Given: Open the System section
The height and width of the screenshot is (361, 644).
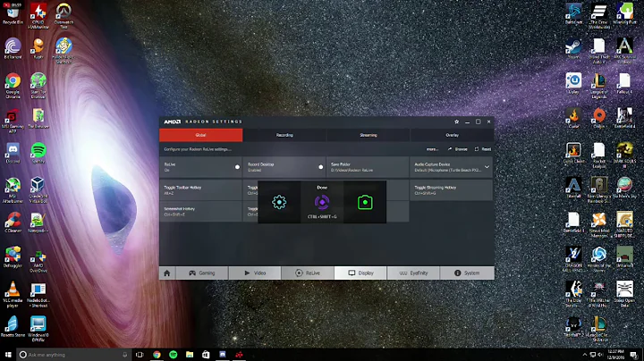Looking at the screenshot, I should coord(467,273).
